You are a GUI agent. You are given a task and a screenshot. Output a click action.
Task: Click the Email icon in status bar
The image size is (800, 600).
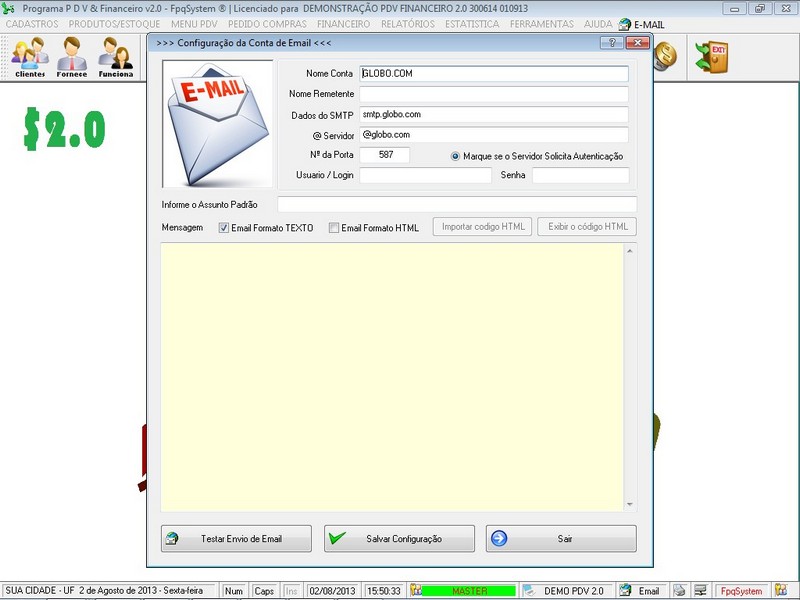625,590
